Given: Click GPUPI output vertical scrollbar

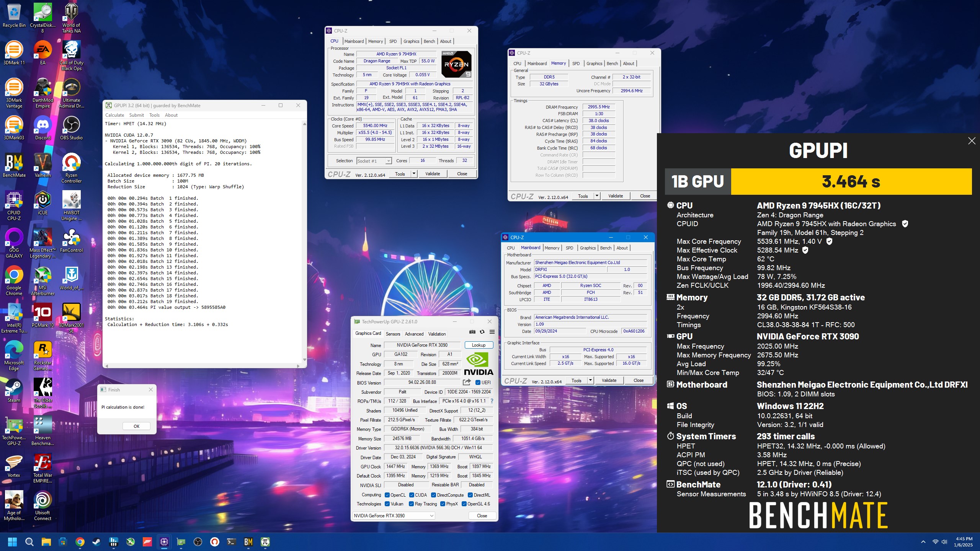Looking at the screenshot, I should pos(304,242).
